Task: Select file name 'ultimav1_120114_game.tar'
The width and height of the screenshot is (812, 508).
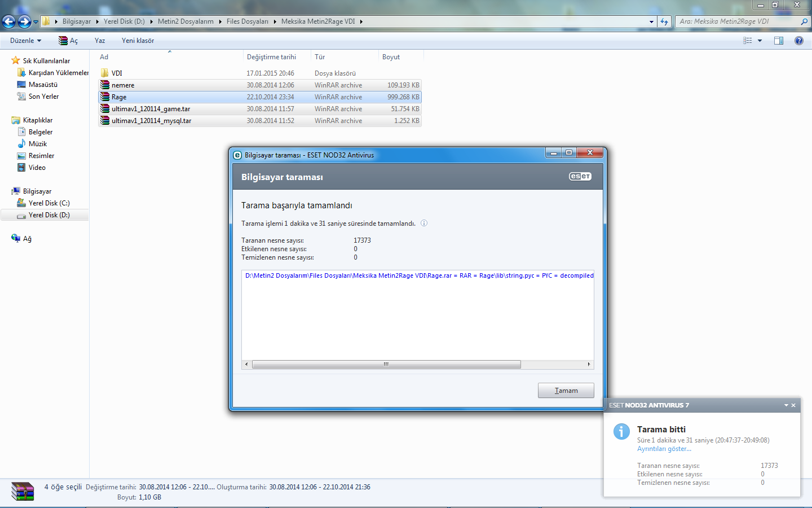Action: tap(151, 109)
